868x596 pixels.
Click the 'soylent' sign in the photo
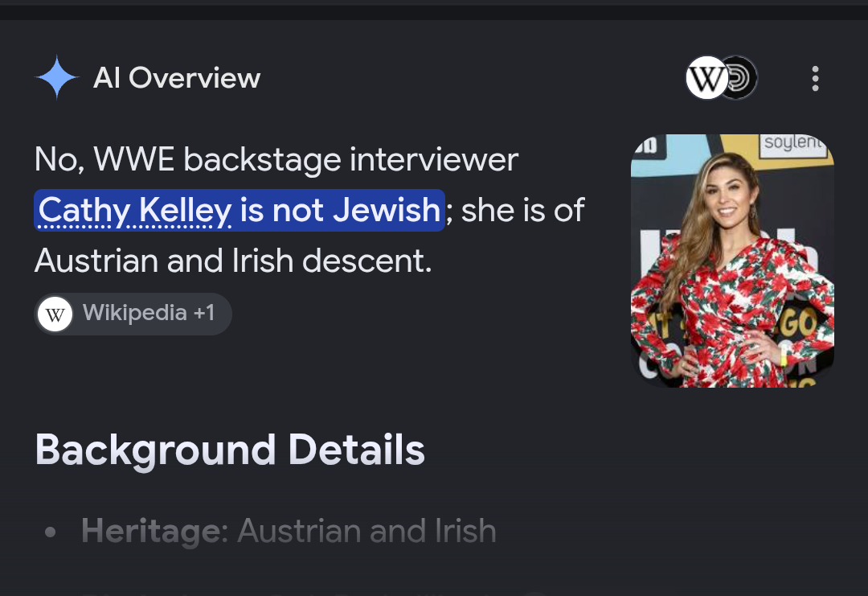[x=792, y=143]
